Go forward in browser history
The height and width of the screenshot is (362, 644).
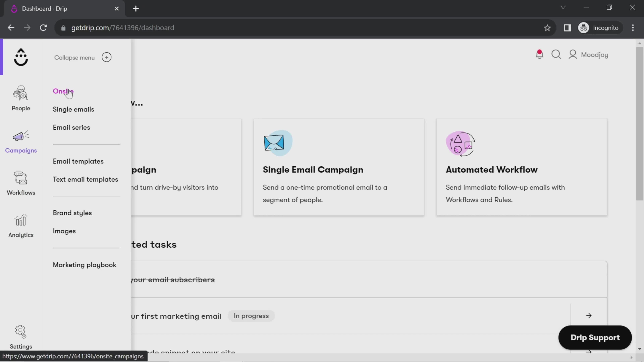tap(27, 28)
